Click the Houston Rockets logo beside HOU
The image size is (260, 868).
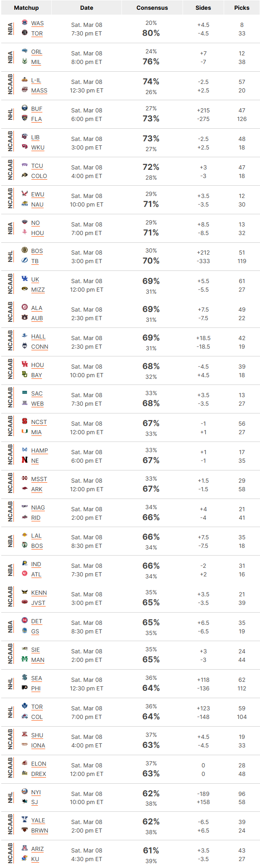tap(24, 232)
